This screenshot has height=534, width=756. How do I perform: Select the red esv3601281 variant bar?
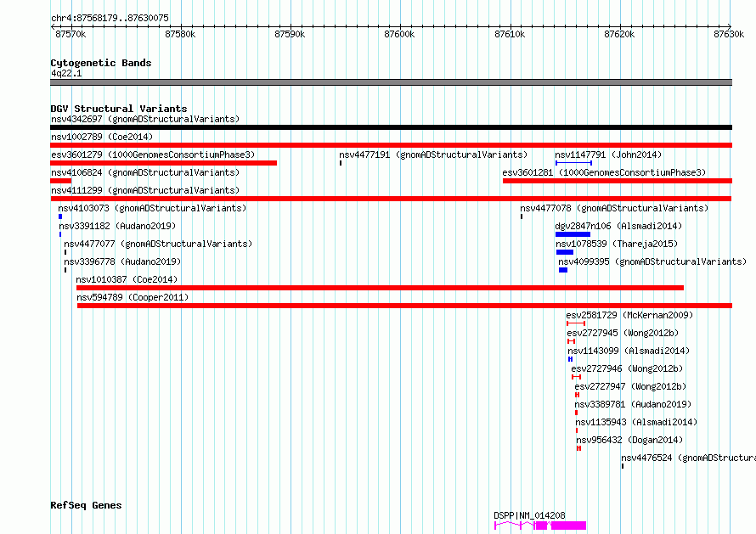click(618, 181)
